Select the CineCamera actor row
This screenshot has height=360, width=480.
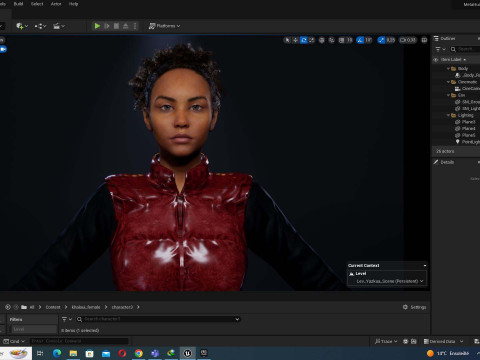(470, 89)
